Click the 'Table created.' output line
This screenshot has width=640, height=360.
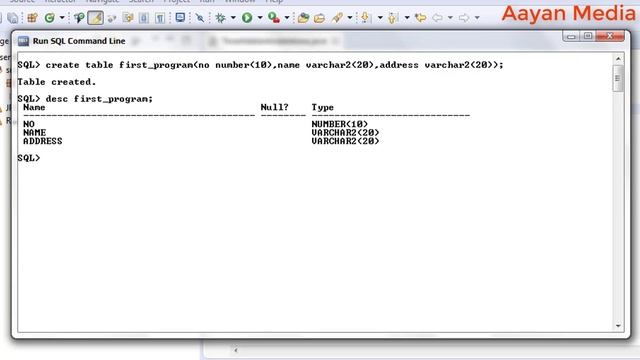pyautogui.click(x=57, y=82)
